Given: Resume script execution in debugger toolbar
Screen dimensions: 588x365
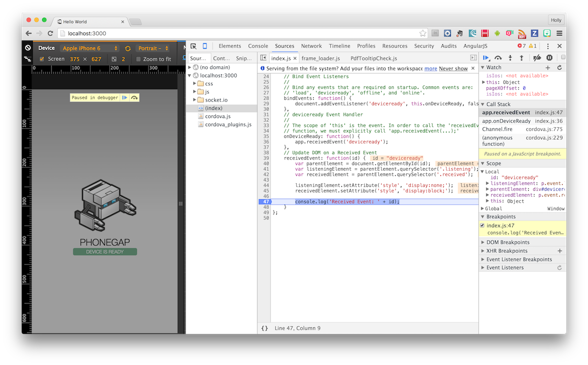Looking at the screenshot, I should [486, 58].
